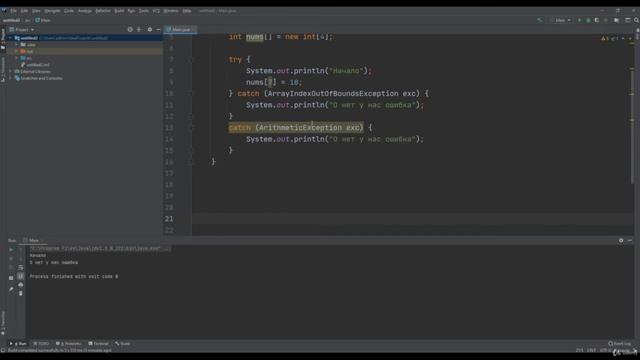Click the Project vertical tab on left edge

(x=3, y=38)
